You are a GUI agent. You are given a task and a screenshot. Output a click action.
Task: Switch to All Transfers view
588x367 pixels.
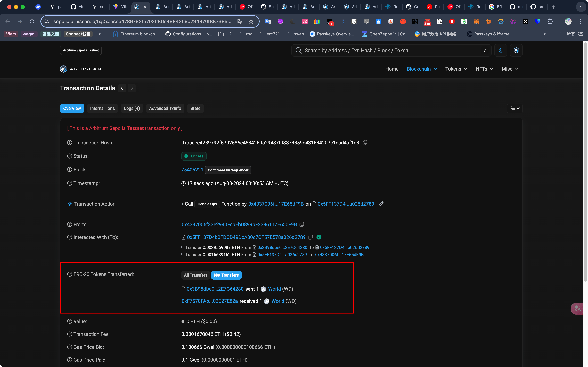coord(195,275)
